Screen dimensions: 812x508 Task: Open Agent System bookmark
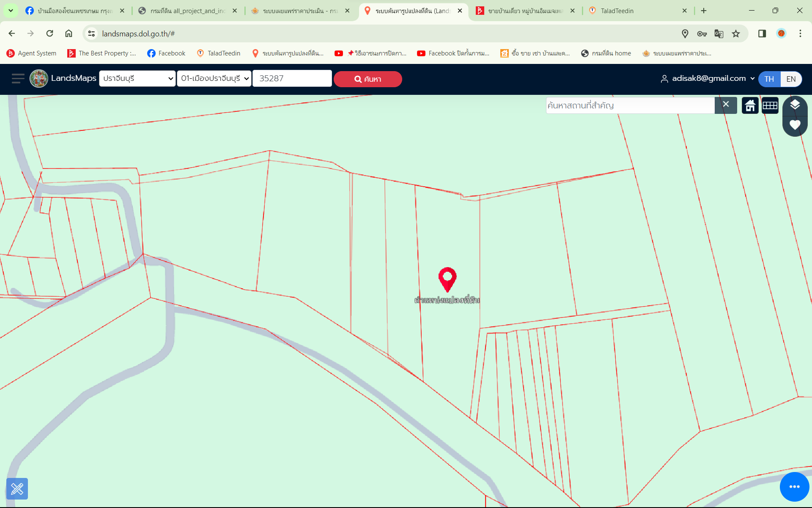tap(32, 53)
